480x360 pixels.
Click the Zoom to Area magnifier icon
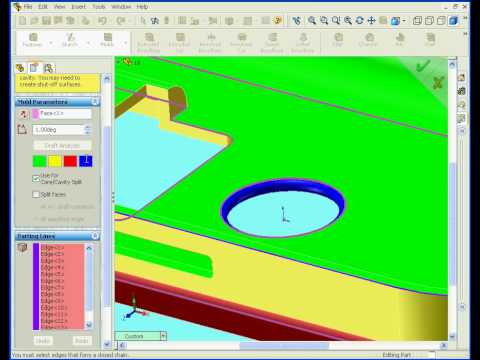(x=324, y=21)
